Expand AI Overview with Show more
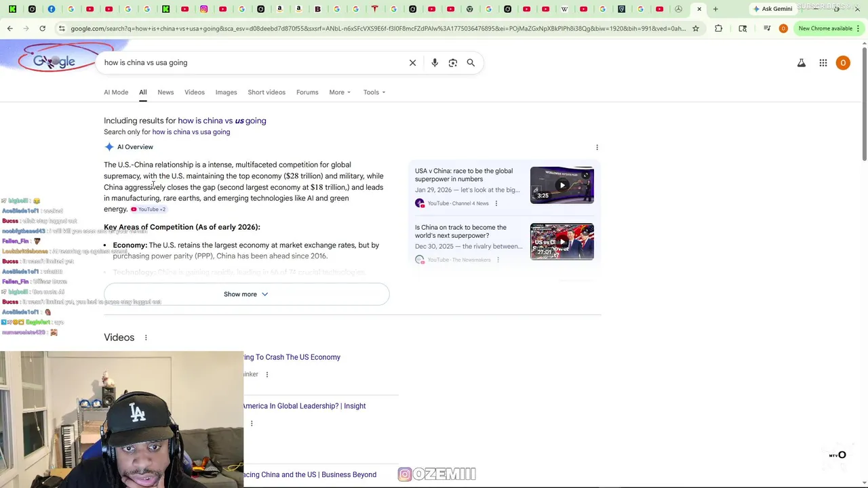Screen dimensions: 868x488 pyautogui.click(x=246, y=294)
